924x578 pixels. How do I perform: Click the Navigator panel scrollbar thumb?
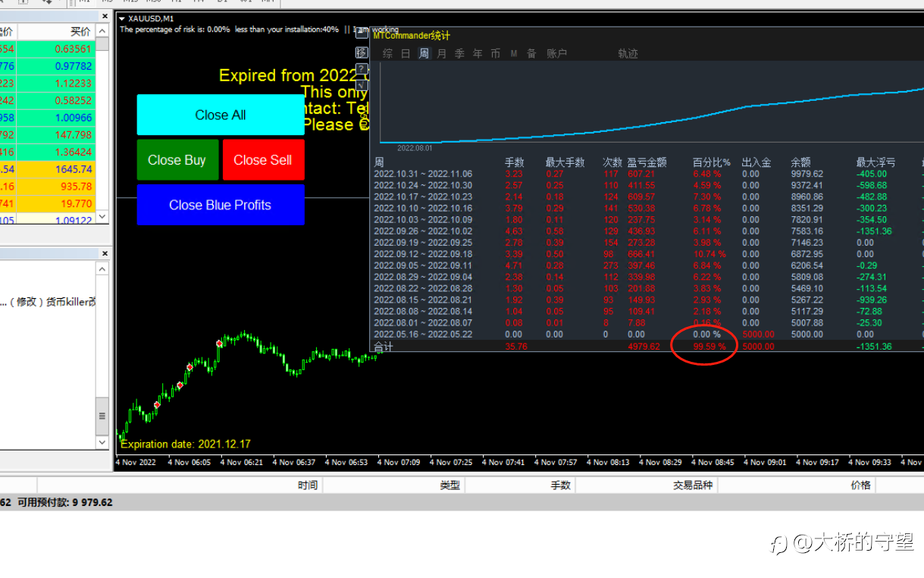102,415
